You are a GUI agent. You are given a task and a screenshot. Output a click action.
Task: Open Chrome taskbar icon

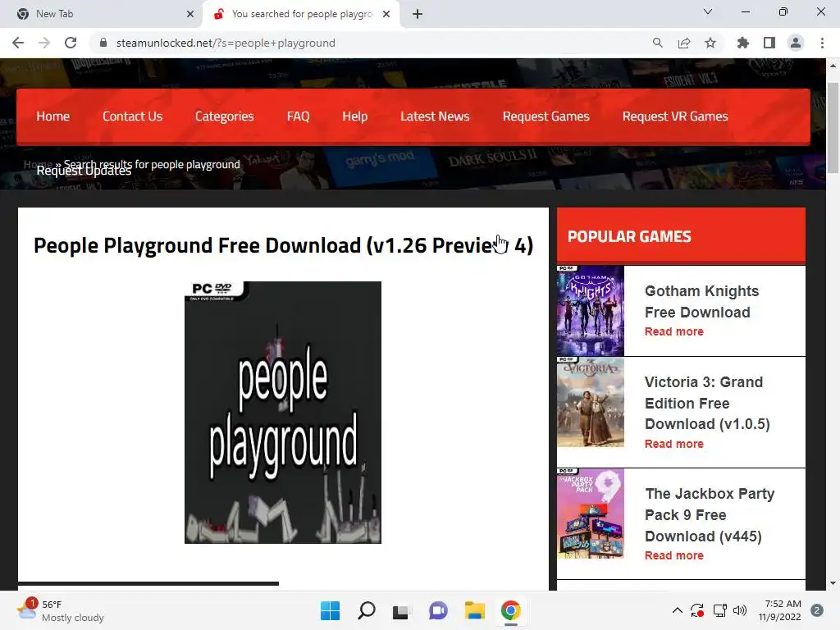(x=510, y=610)
